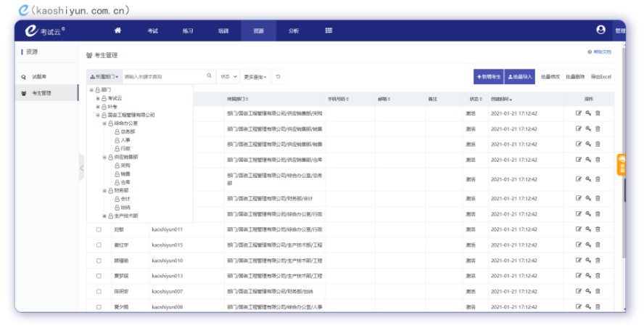Viewport: 644px width, 331px height.
Task: Click the 新增考生 button
Action: pos(488,76)
